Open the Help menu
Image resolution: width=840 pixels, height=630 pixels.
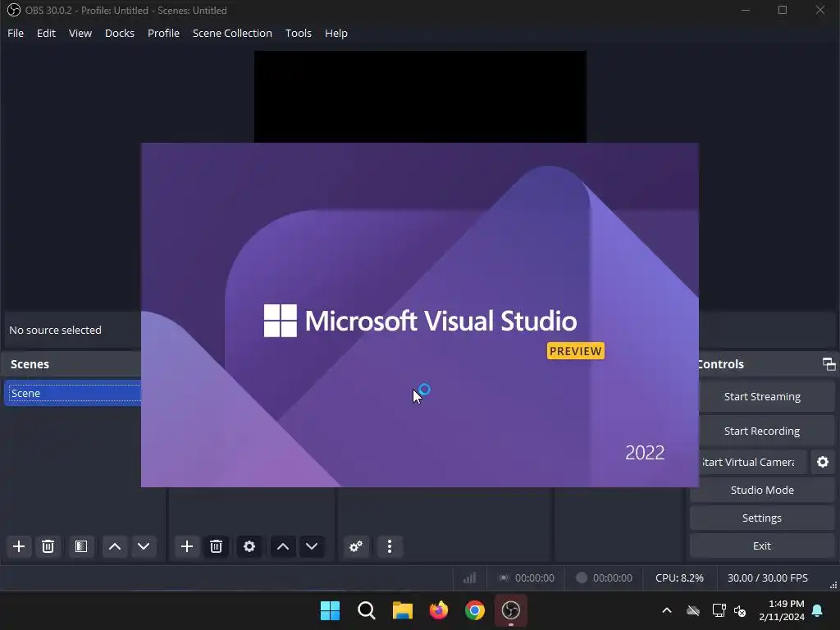click(x=336, y=33)
